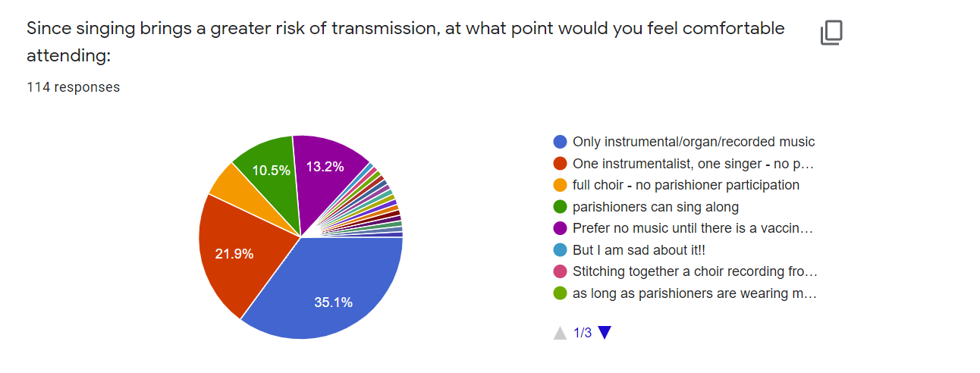This screenshot has height=373, width=980.
Task: Click 'full choir - no parishioner participation' label
Action: (x=686, y=185)
